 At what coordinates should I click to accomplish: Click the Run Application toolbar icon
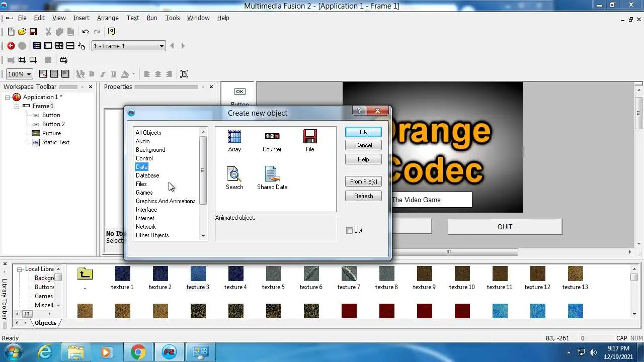(22, 60)
